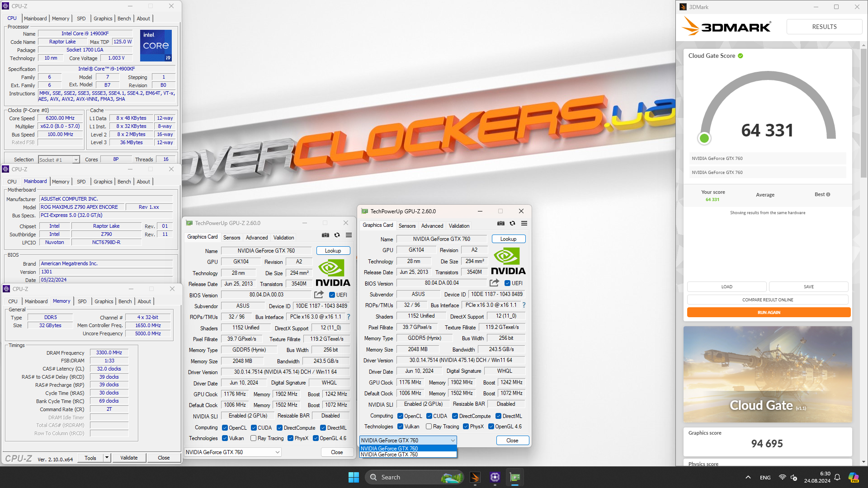Open the hamburger menu in right GPU-Z window
868x488 pixels.
click(x=524, y=223)
